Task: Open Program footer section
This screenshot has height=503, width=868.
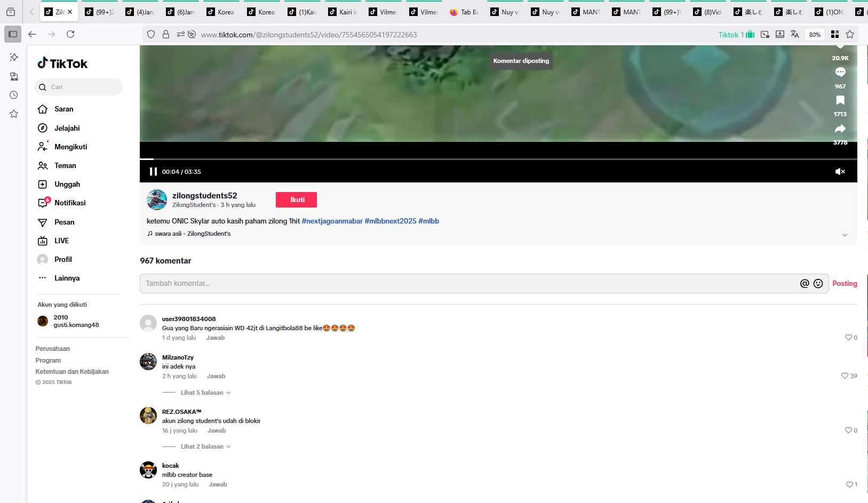Action: click(x=48, y=361)
